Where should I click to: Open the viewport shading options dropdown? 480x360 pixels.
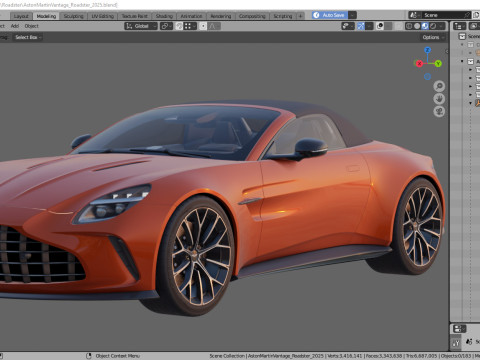pyautogui.click(x=441, y=26)
